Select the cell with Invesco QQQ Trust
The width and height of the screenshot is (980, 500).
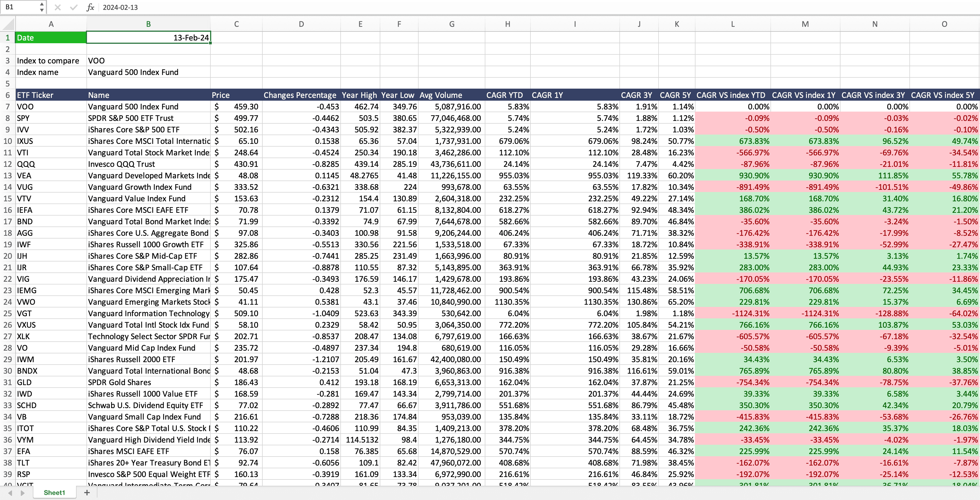click(148, 164)
